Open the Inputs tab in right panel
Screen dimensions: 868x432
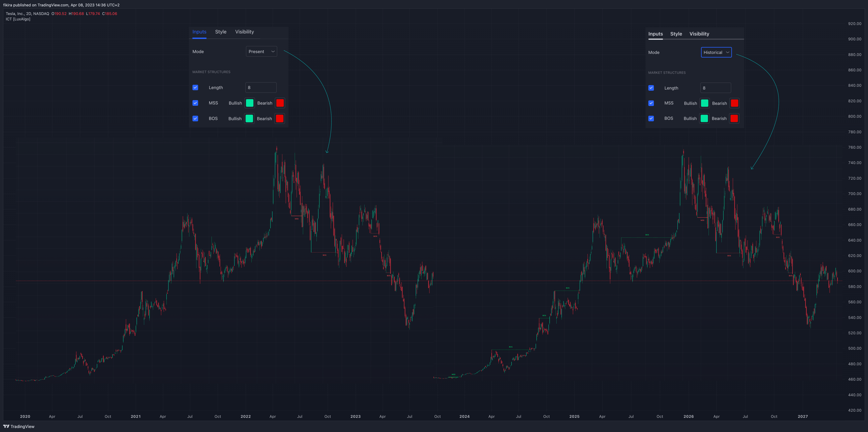pos(655,34)
